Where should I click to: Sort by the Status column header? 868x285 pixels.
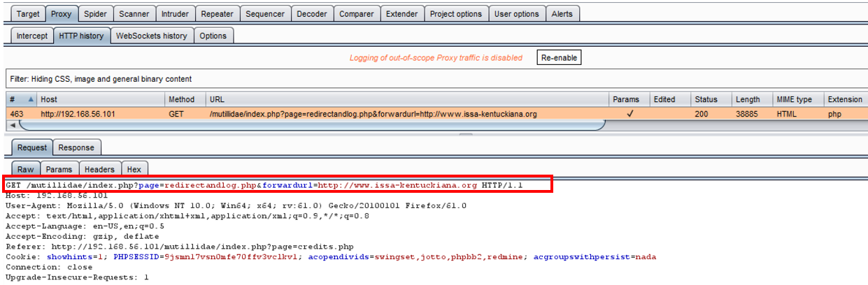click(x=711, y=99)
